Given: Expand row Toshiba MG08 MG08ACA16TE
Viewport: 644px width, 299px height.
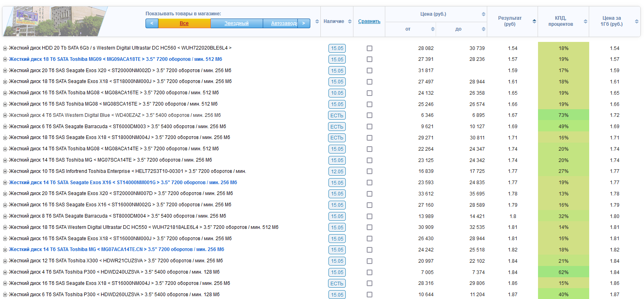Looking at the screenshot, I should click(5, 93).
